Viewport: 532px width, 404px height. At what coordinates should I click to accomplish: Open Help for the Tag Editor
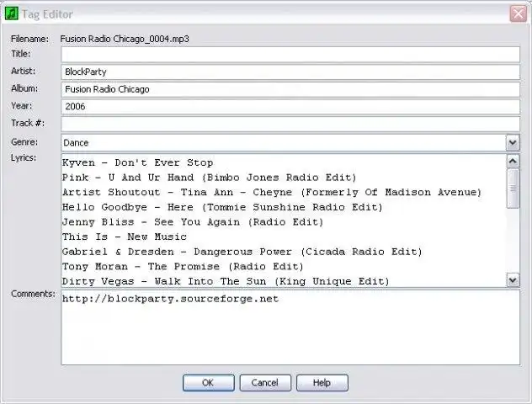point(322,383)
